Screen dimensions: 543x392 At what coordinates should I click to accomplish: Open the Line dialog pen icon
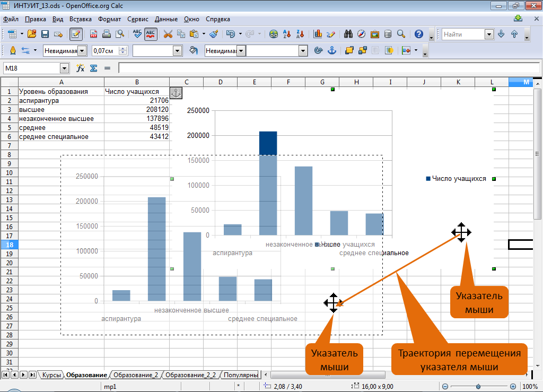click(13, 50)
